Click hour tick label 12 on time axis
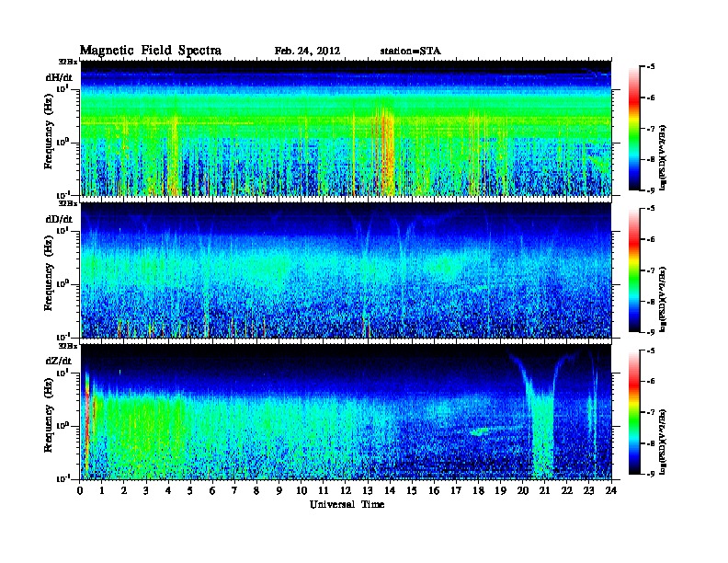The image size is (728, 563). (x=346, y=491)
